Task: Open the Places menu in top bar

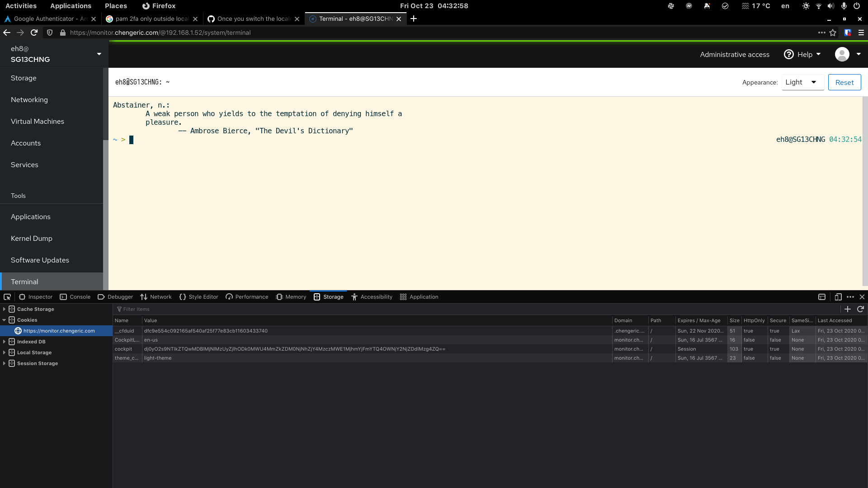Action: click(x=115, y=6)
